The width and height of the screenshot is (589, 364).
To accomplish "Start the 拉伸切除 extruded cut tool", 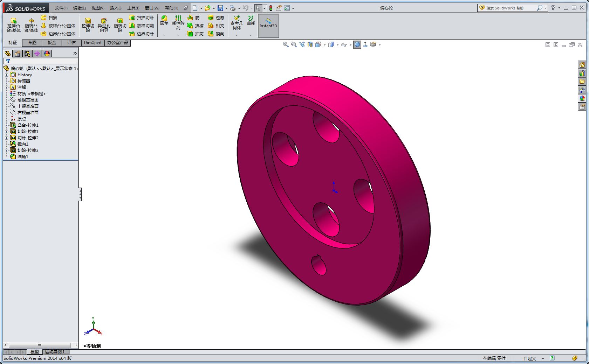I will pos(88,25).
